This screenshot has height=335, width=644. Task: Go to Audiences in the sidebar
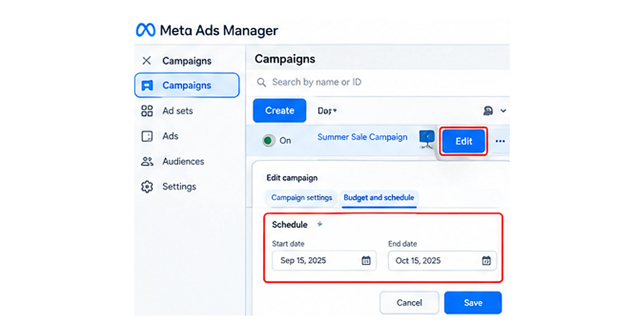tap(183, 161)
